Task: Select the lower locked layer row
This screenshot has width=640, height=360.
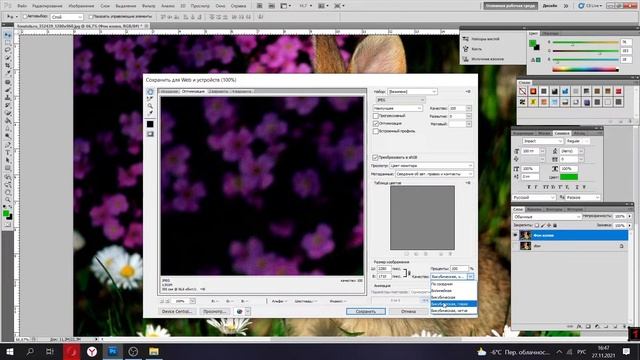Action: click(570, 246)
